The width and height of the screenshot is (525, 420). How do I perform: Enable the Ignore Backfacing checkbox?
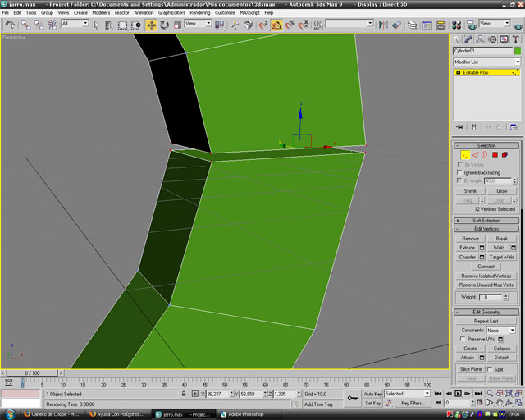[459, 172]
